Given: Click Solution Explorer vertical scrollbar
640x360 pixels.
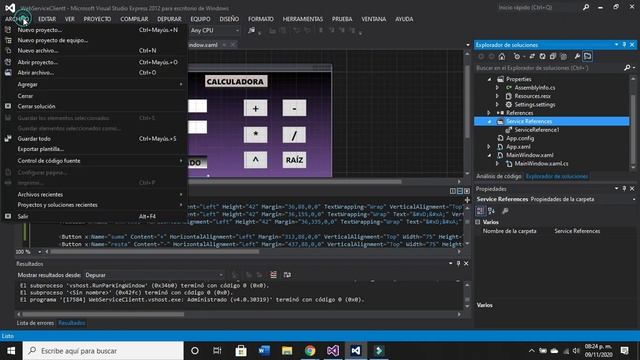Looking at the screenshot, I should point(633,129).
